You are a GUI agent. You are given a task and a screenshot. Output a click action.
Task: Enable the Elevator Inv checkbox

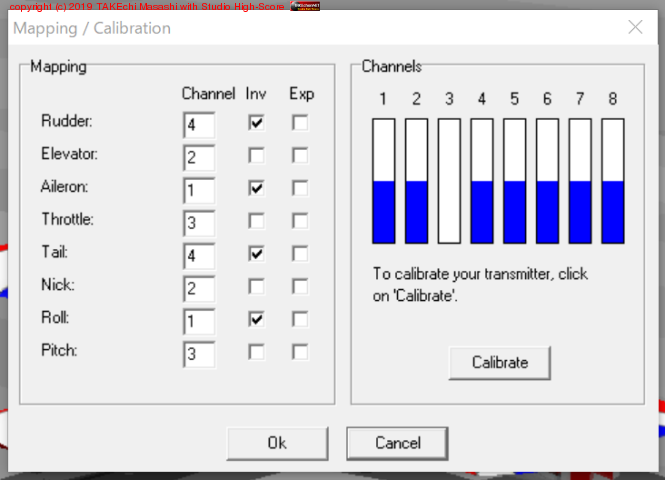[257, 156]
